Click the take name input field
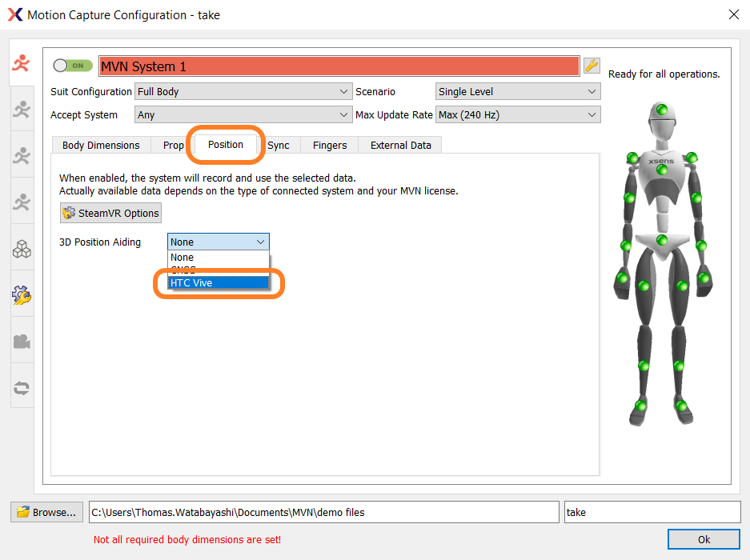 tap(652, 511)
